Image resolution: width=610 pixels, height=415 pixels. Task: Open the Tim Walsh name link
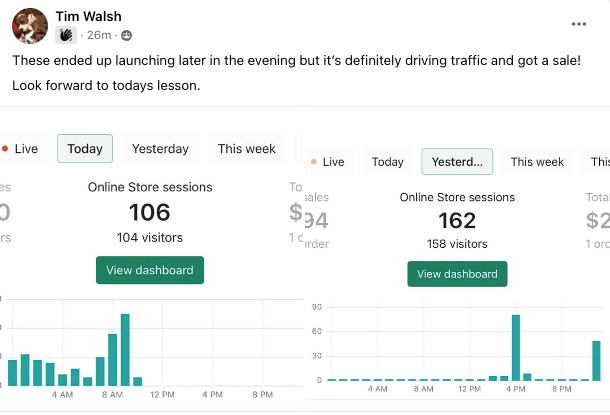[x=88, y=16]
